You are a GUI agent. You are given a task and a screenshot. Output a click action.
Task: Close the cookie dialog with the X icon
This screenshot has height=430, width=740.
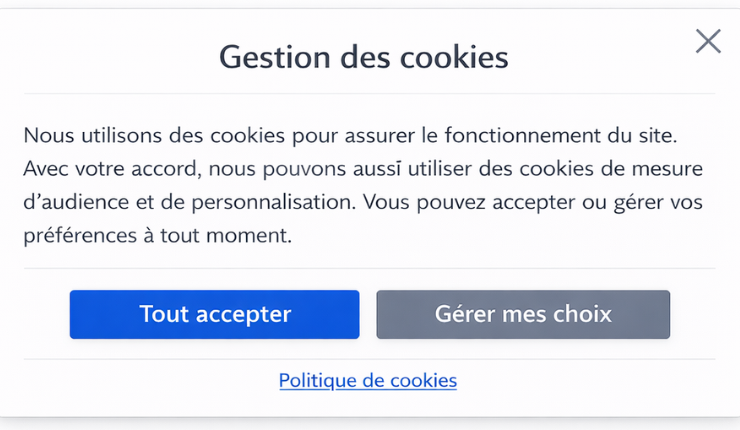point(708,41)
